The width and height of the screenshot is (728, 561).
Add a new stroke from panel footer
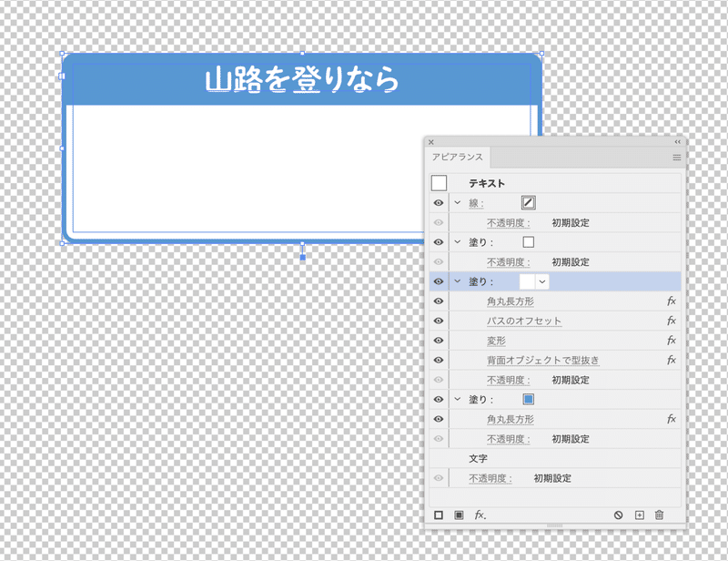[439, 515]
